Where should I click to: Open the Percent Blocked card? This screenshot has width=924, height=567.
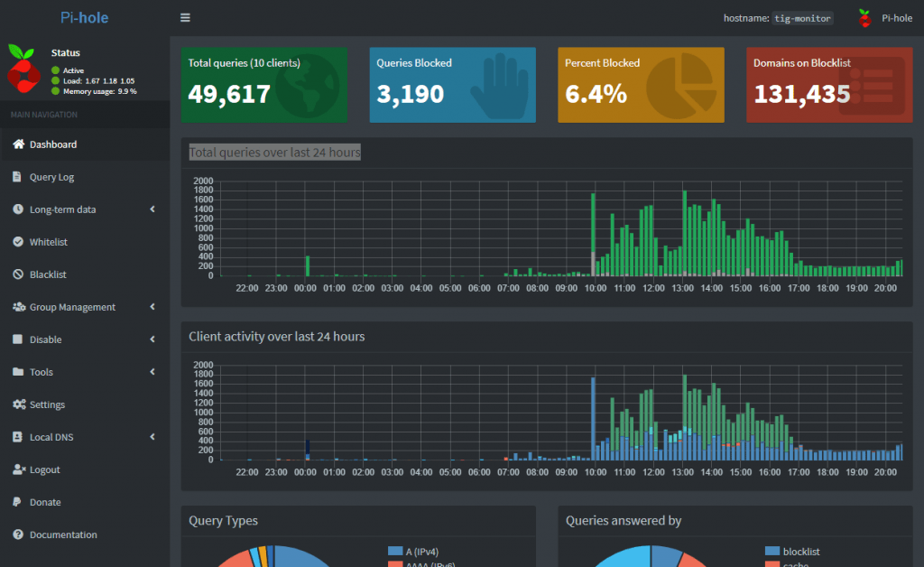pyautogui.click(x=642, y=85)
